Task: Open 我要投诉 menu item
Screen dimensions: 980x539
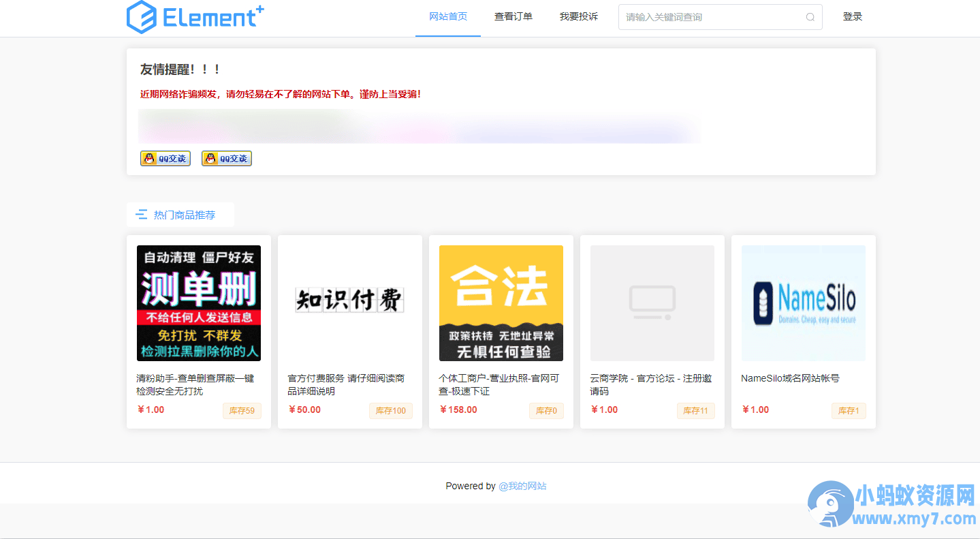Action: coord(579,17)
